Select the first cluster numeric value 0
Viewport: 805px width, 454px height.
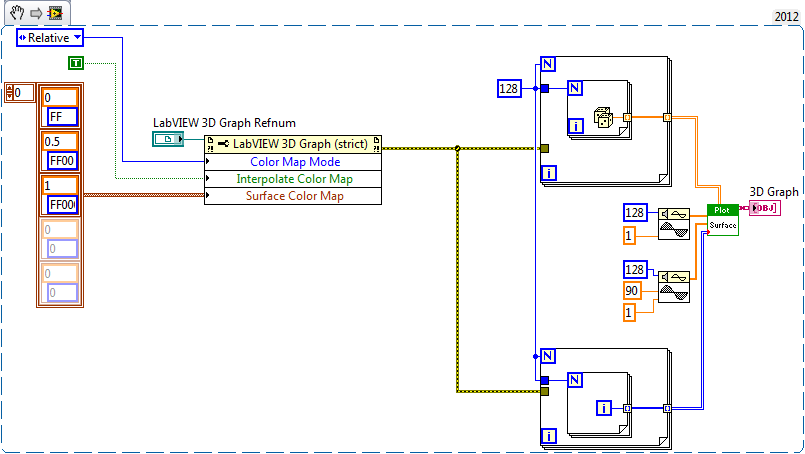60,98
